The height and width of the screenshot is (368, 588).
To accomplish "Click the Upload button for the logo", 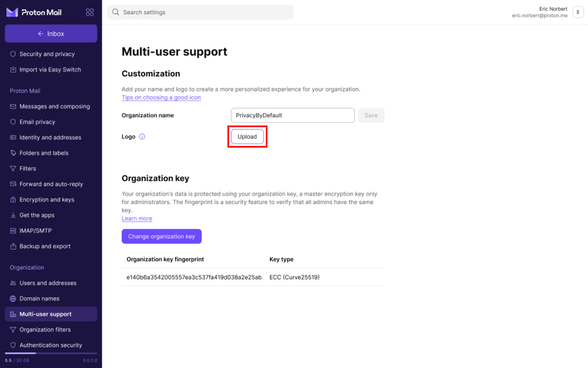I will [x=247, y=136].
